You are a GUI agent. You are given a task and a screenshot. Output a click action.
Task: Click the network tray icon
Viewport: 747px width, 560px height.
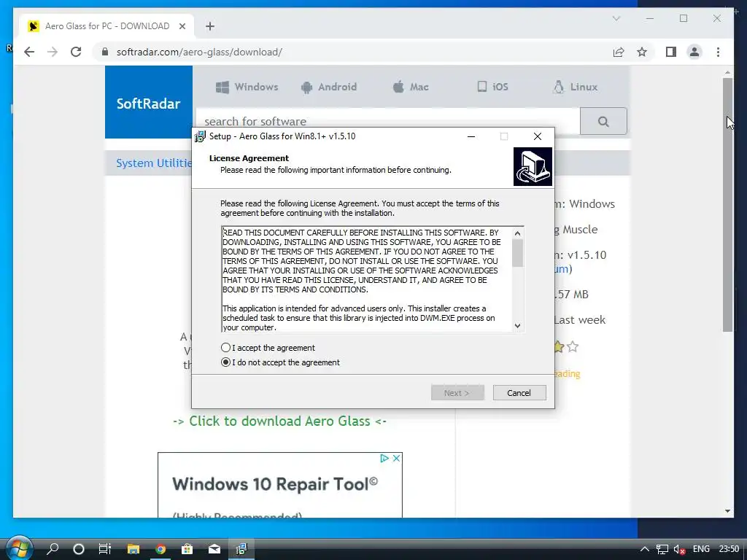(662, 550)
